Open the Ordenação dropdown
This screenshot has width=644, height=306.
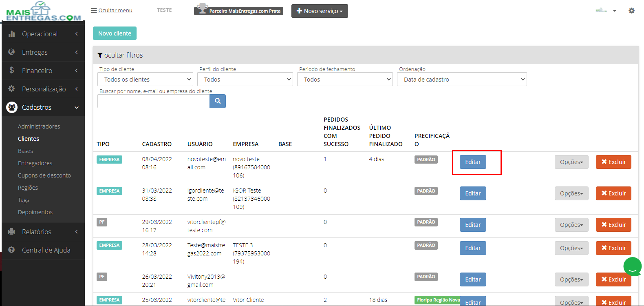(462, 79)
